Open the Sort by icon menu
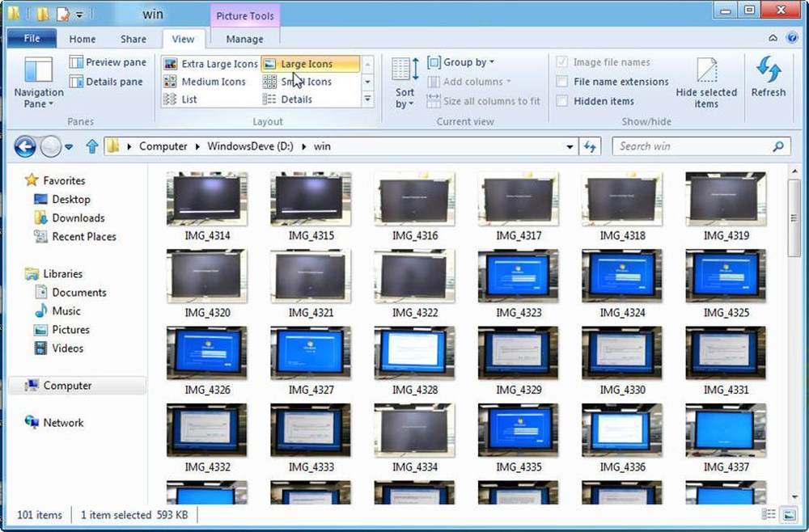The height and width of the screenshot is (532, 809). pyautogui.click(x=404, y=71)
